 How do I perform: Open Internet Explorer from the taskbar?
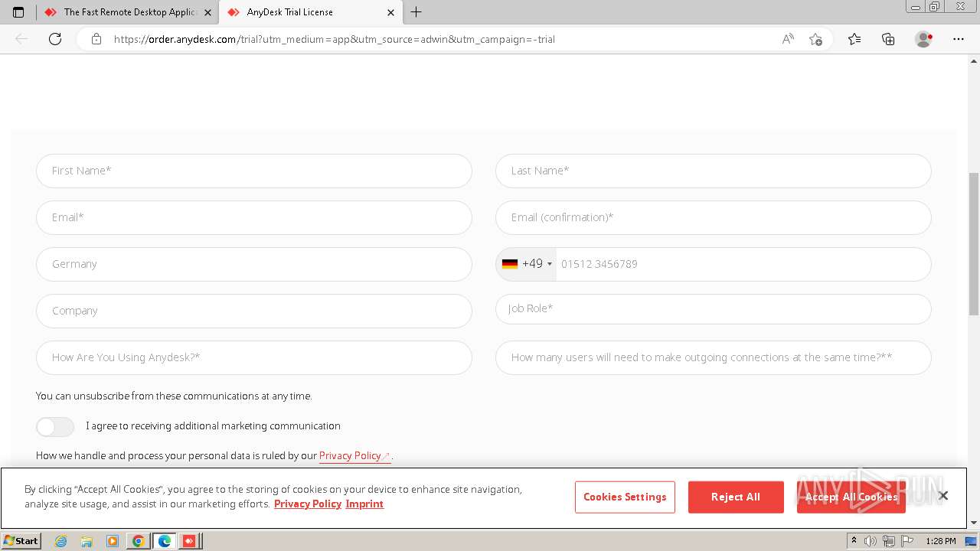tap(61, 541)
